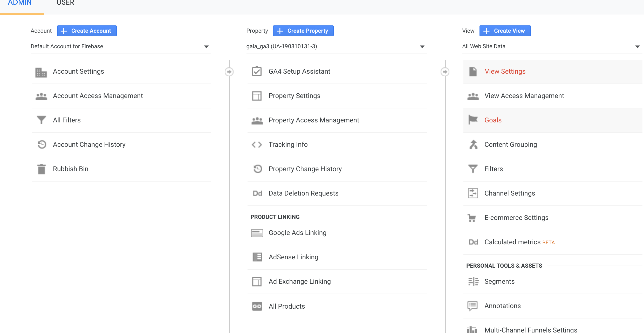Click the Account Settings building icon
The height and width of the screenshot is (333, 644).
point(41,72)
